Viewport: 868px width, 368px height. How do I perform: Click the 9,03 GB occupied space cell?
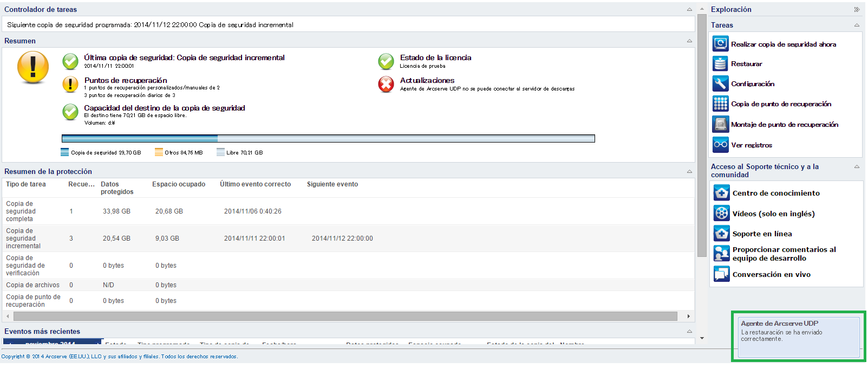[x=167, y=238]
